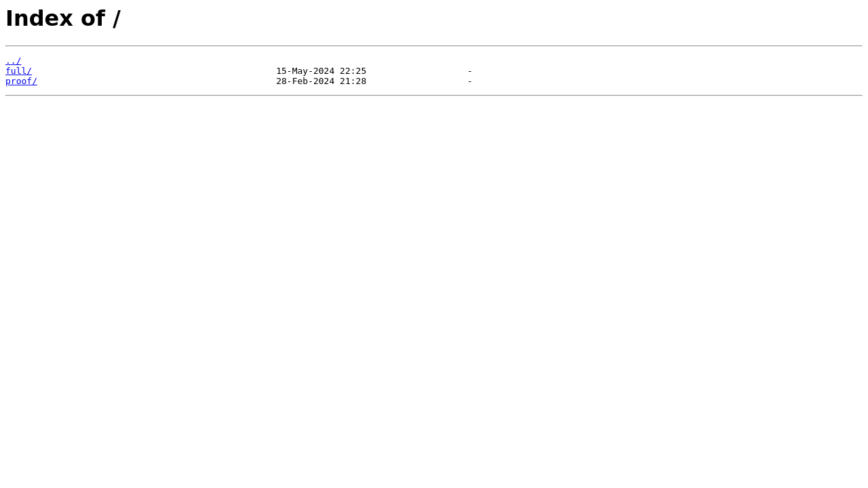Click the slash in the page heading
The height and width of the screenshot is (488, 868).
pos(117,18)
